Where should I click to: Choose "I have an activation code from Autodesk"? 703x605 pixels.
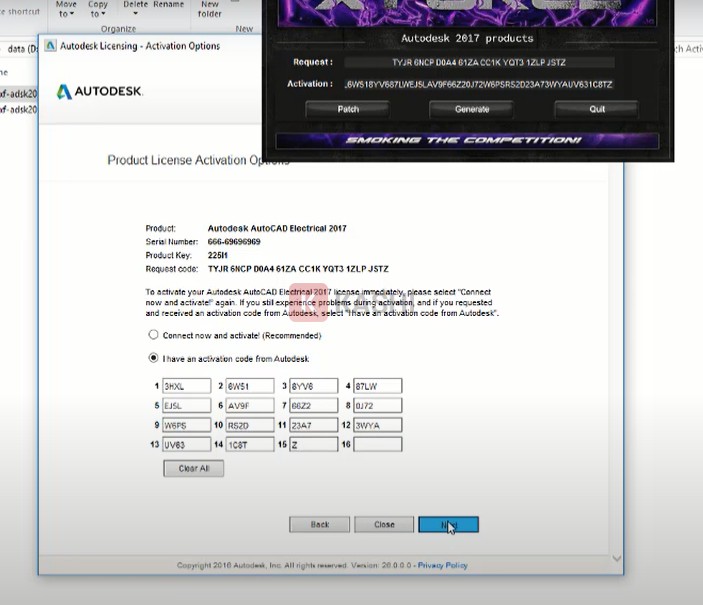coord(153,358)
